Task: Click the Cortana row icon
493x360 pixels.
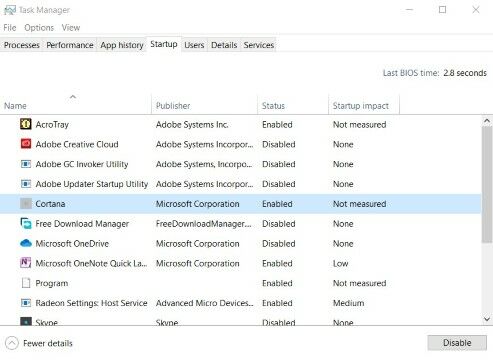Action: [26, 204]
